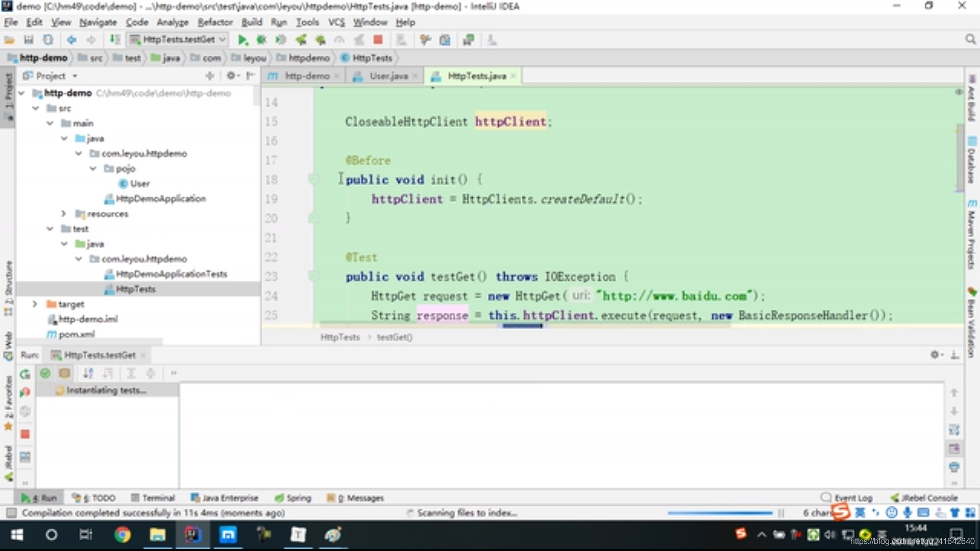This screenshot has height=551, width=980.
Task: Open the TODO tool window
Action: 94,498
